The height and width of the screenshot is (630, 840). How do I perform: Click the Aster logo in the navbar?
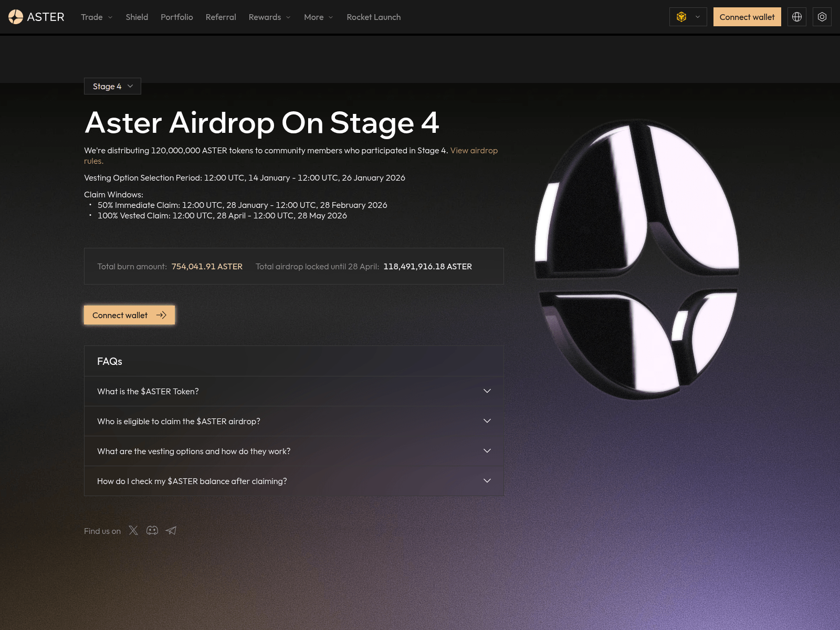point(37,17)
